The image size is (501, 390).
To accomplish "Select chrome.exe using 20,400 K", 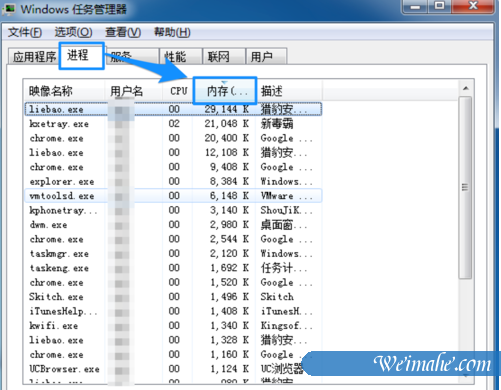I will click(173, 138).
